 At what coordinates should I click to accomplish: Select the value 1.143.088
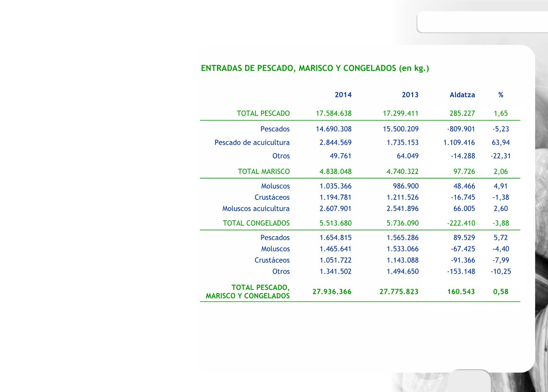pyautogui.click(x=403, y=260)
